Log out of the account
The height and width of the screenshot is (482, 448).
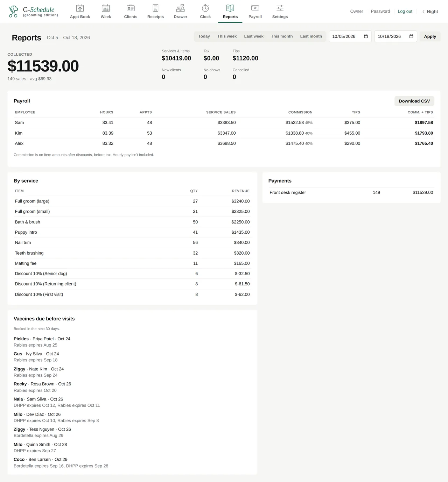[405, 12]
